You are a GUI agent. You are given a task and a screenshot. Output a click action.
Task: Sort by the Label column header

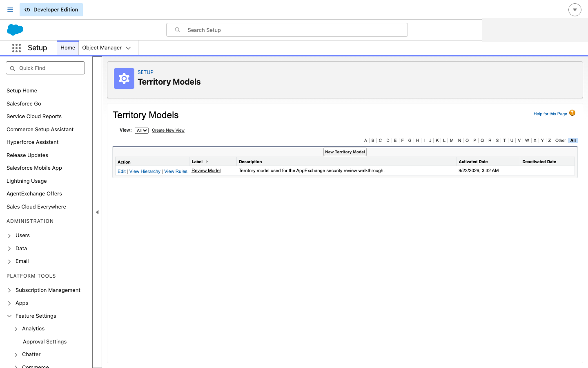197,162
